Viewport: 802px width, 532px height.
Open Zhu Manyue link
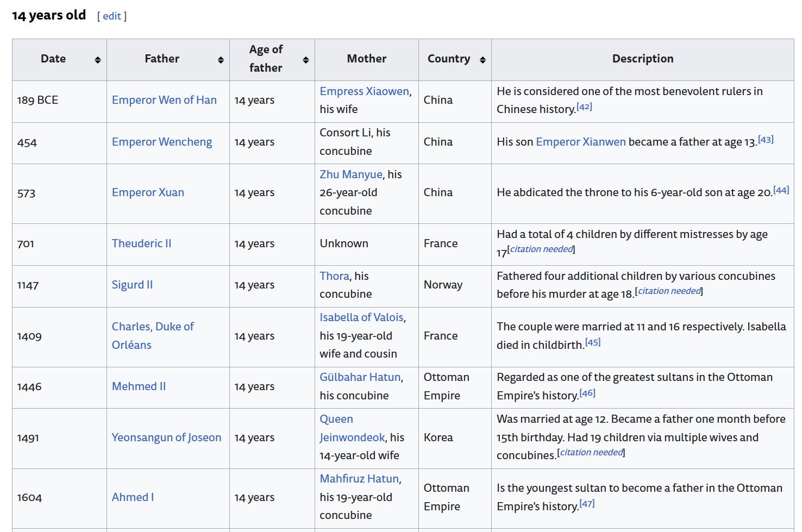(x=351, y=174)
